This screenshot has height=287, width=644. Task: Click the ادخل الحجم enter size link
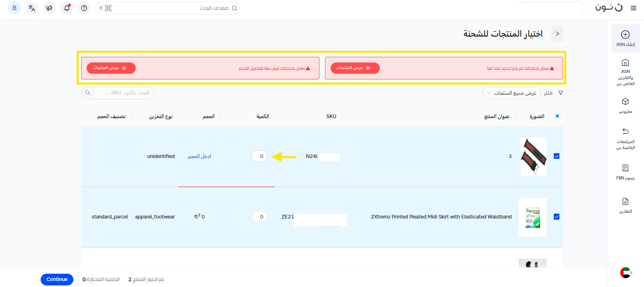(x=199, y=156)
